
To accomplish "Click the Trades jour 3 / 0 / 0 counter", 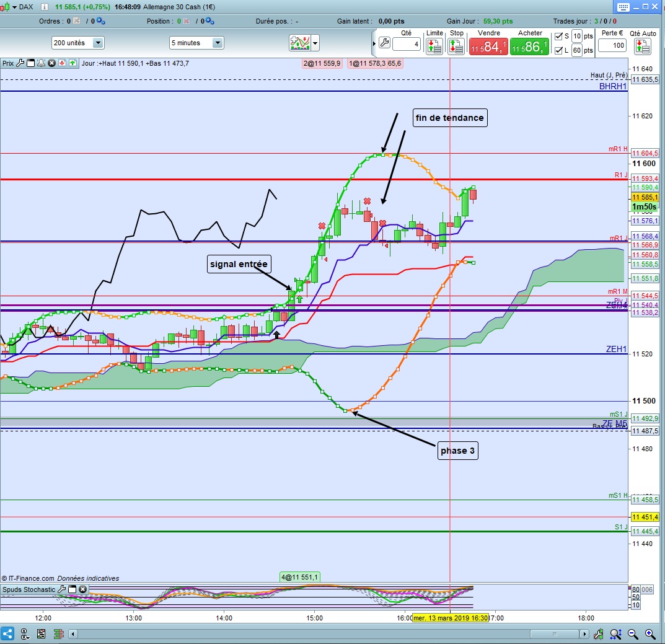I will click(x=606, y=21).
